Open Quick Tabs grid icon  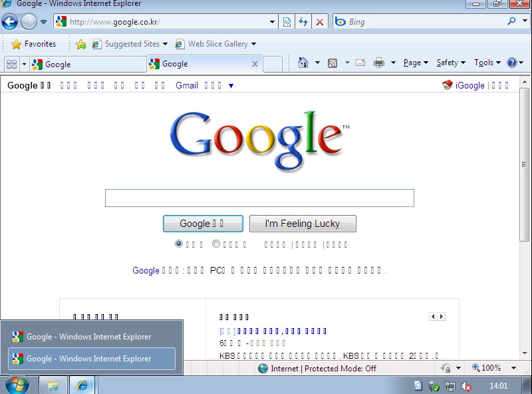pos(11,64)
